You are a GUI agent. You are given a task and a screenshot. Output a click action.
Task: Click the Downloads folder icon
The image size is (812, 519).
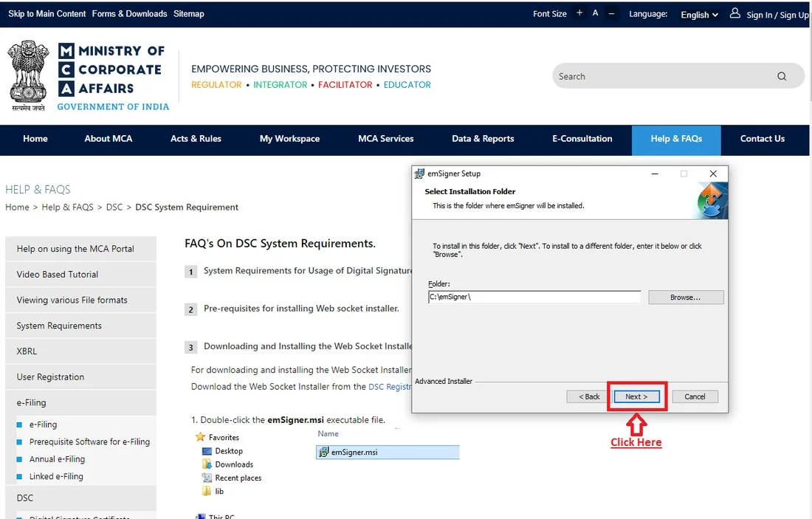(x=207, y=464)
